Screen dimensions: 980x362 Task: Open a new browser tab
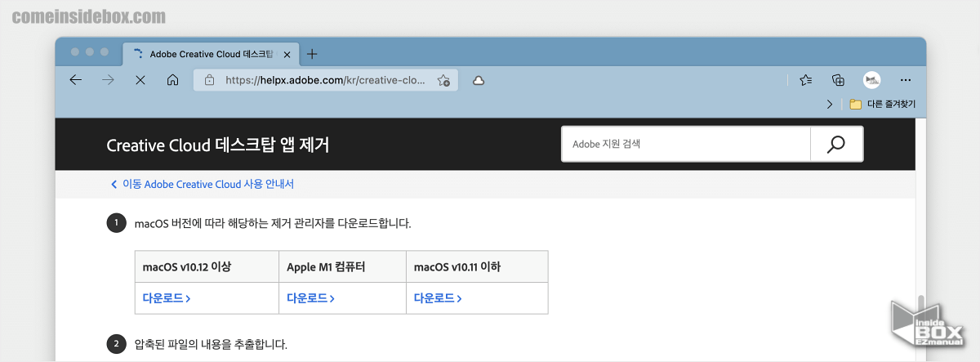click(312, 54)
